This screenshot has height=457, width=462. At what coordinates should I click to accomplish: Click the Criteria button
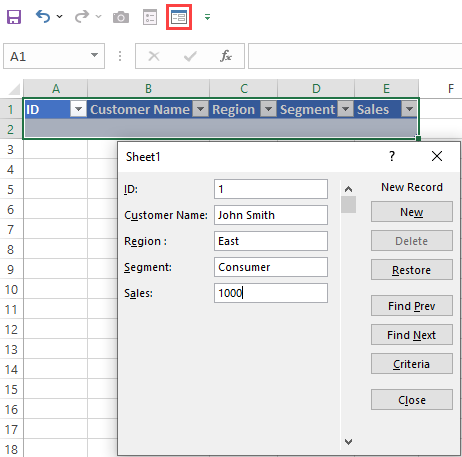[412, 364]
